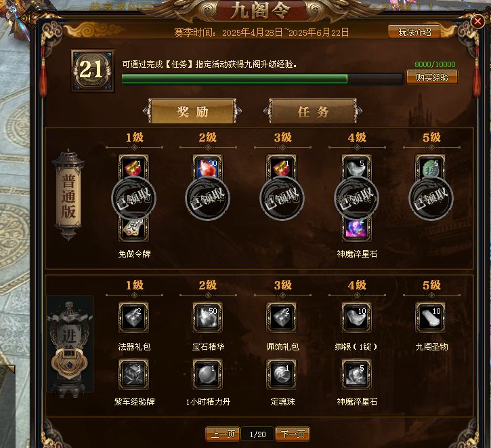Select the 1小时精力丹 icon
Viewport: 491px width, 448px height.
click(x=207, y=373)
